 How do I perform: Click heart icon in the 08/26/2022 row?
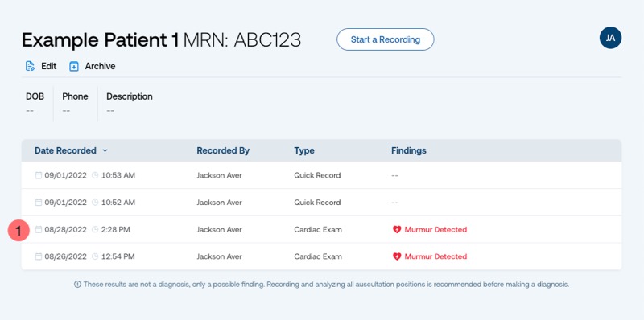pos(396,256)
